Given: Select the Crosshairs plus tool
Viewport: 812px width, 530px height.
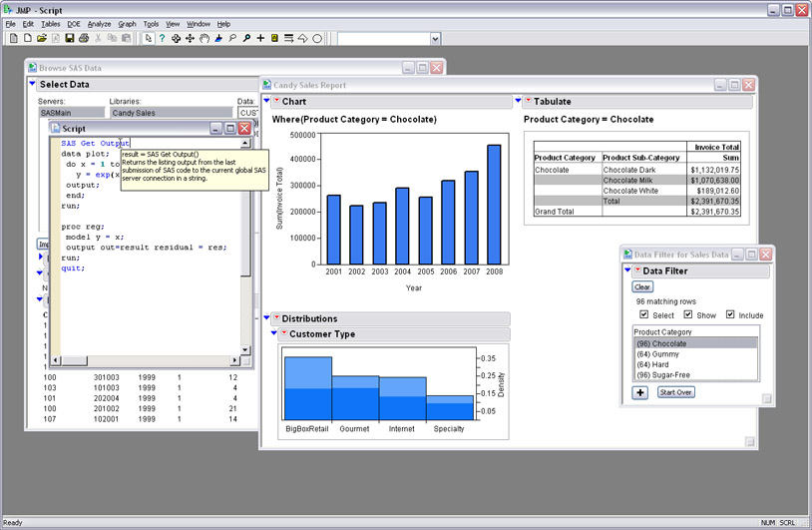Looking at the screenshot, I should pos(260,38).
